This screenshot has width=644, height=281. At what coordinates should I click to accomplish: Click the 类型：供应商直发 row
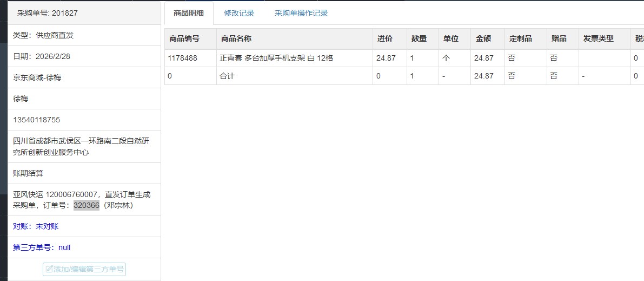click(x=43, y=35)
